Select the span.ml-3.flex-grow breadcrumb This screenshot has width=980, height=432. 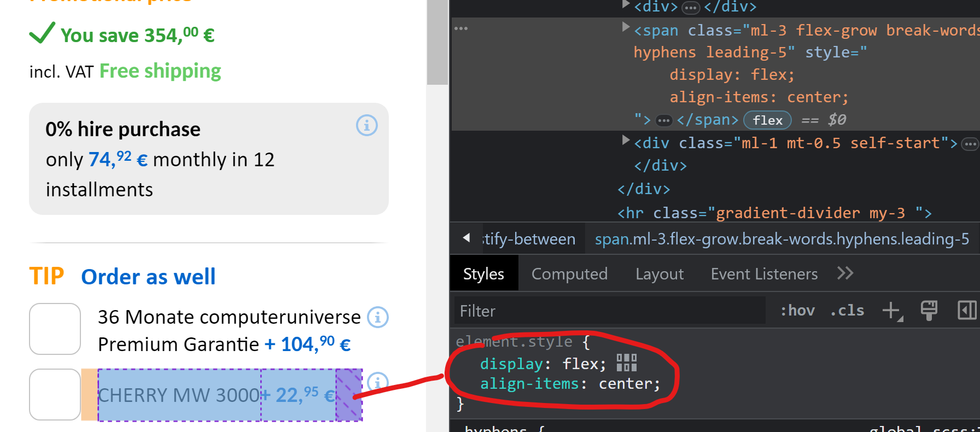pyautogui.click(x=782, y=239)
